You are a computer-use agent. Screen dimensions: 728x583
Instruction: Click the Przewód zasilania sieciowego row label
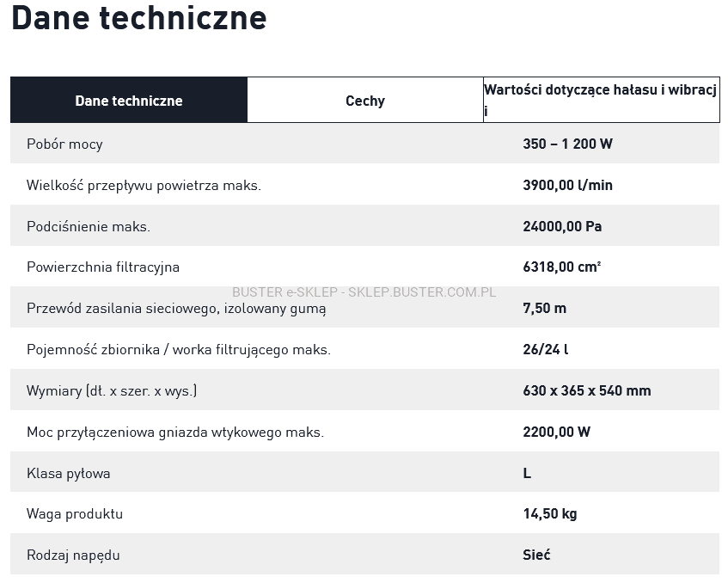coord(176,308)
